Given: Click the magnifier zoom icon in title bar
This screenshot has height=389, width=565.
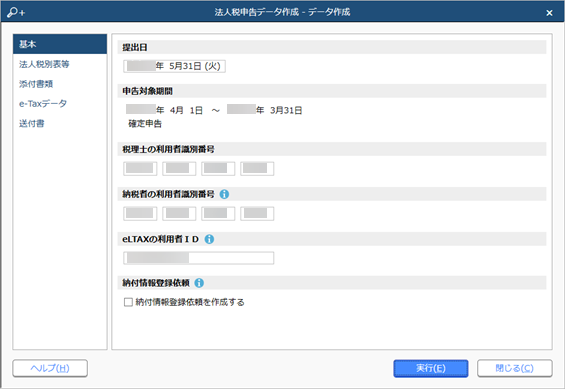Looking at the screenshot, I should (x=15, y=13).
